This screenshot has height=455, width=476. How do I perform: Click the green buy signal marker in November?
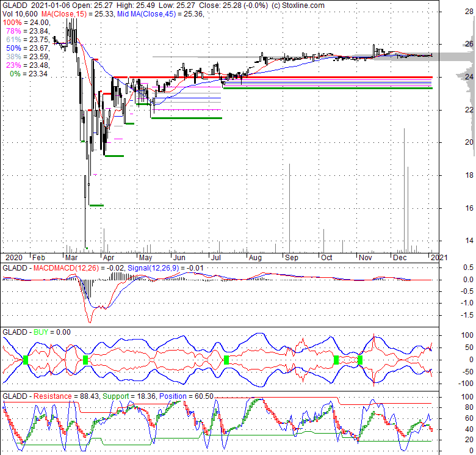(360, 360)
